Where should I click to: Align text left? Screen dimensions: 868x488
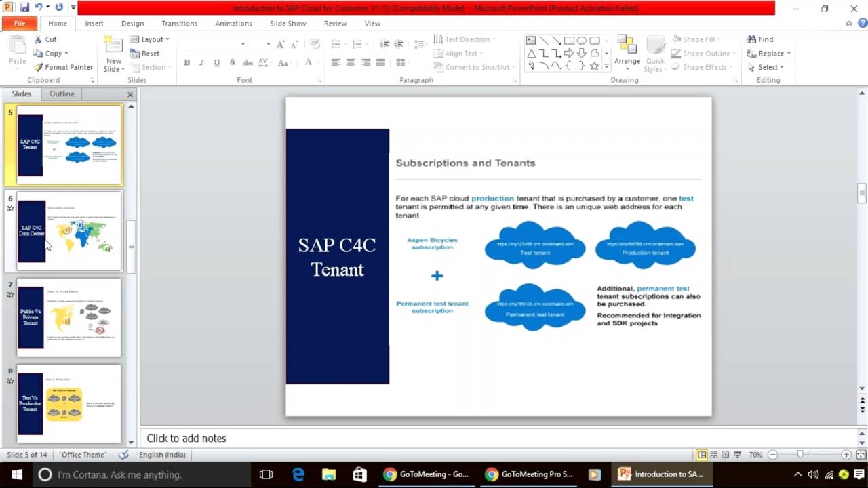tap(336, 62)
